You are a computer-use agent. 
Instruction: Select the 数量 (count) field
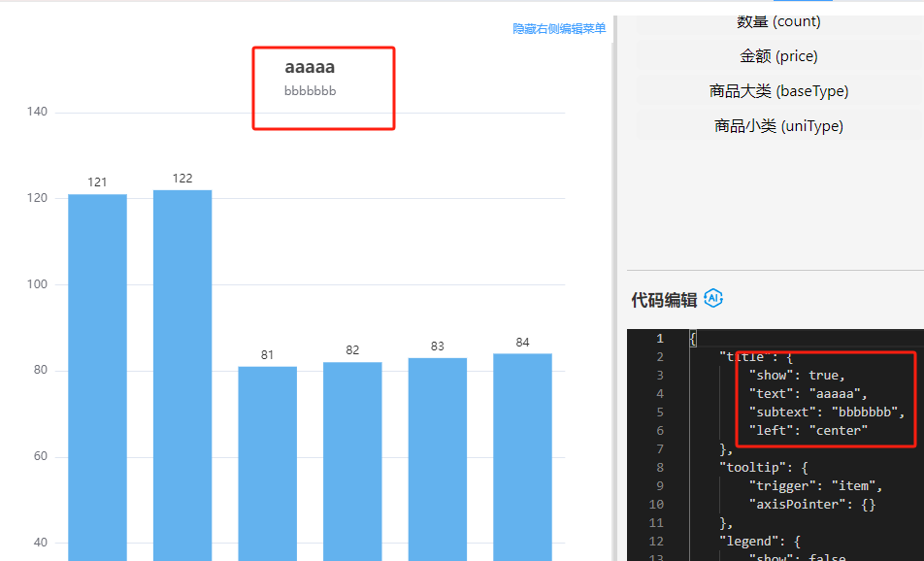(x=778, y=21)
